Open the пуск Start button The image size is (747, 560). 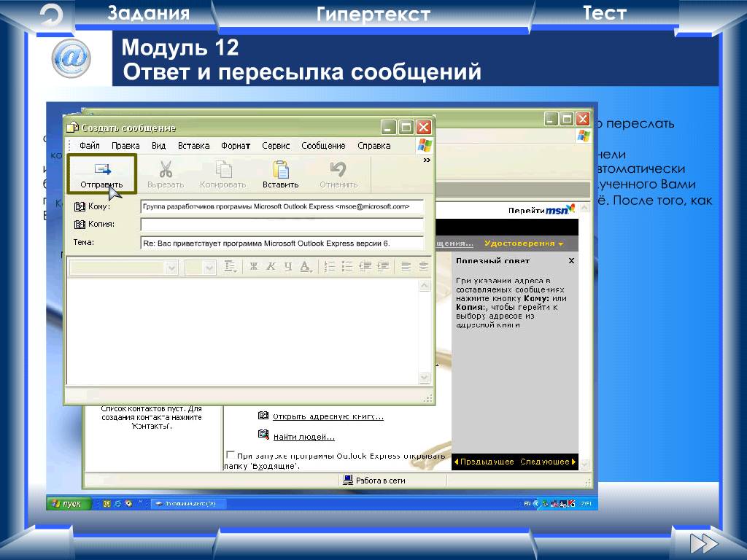click(x=69, y=503)
